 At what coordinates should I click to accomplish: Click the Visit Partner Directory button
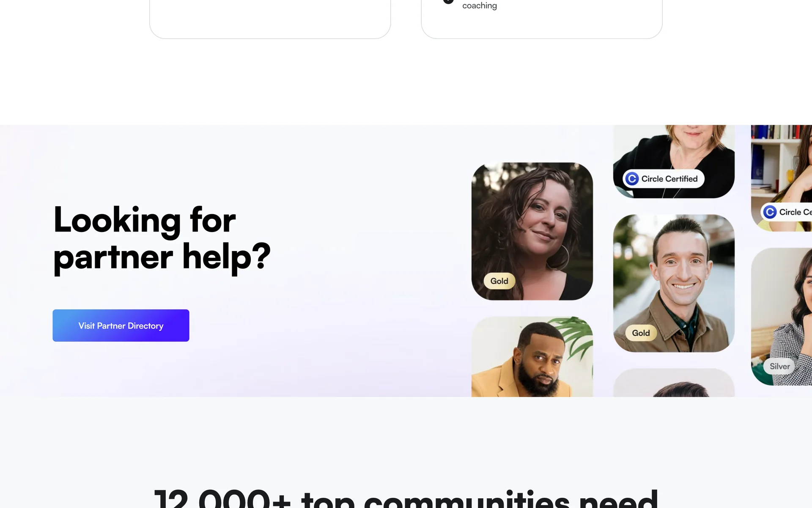point(121,325)
